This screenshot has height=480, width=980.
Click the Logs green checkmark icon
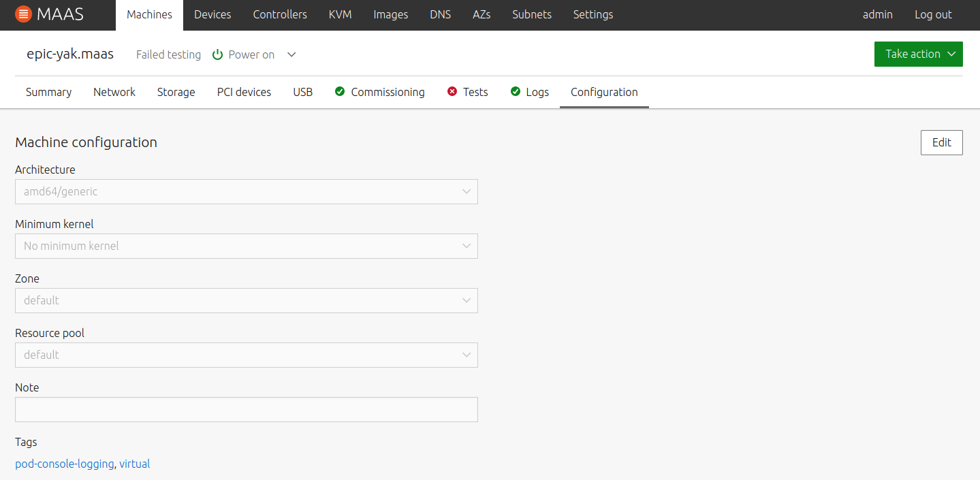(516, 92)
